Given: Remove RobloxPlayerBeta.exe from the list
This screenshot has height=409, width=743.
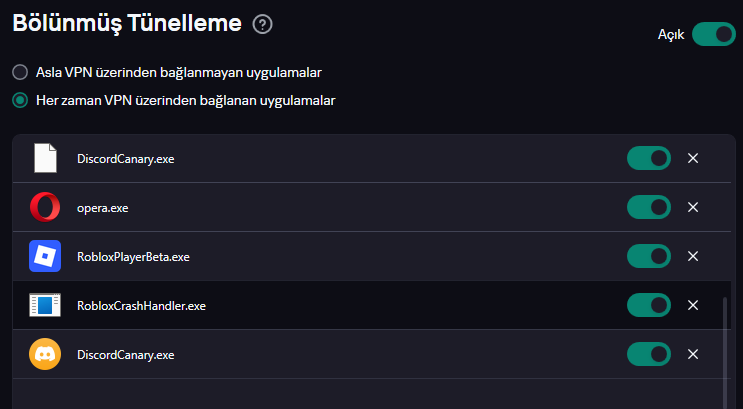Looking at the screenshot, I should coord(693,257).
